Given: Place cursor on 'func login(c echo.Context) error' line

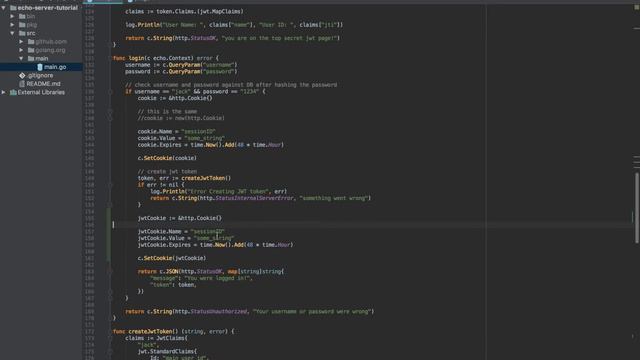Looking at the screenshot, I should (x=166, y=58).
